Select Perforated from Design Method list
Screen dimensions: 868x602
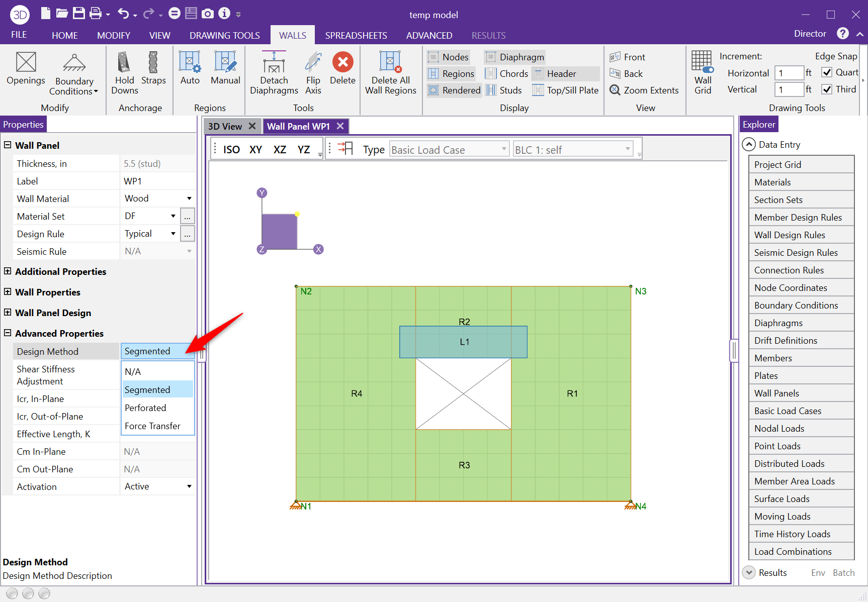coord(145,408)
